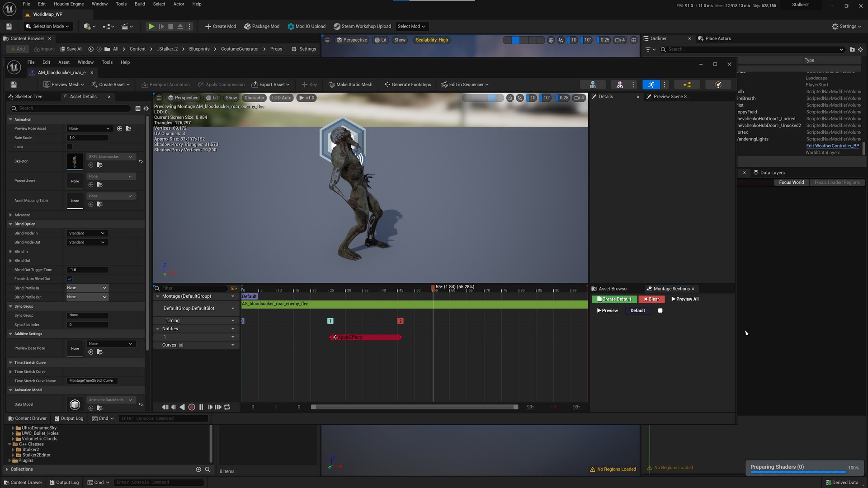Open the Houdini Engine menu

(68, 4)
